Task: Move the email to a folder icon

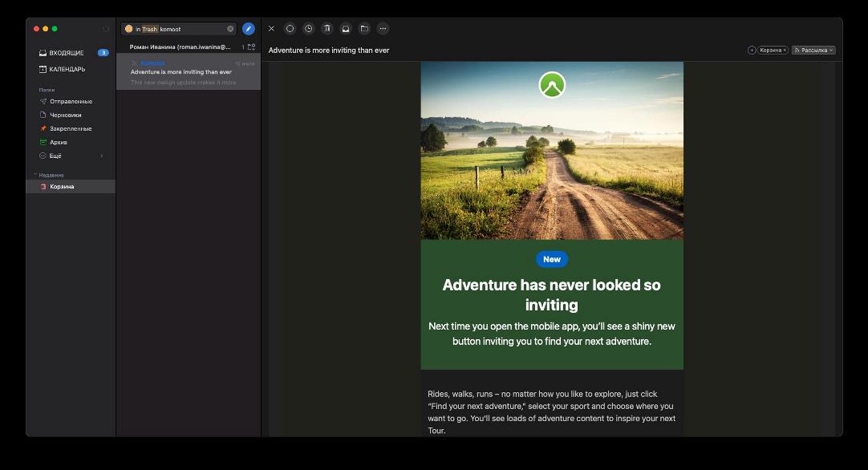Action: 364,29
